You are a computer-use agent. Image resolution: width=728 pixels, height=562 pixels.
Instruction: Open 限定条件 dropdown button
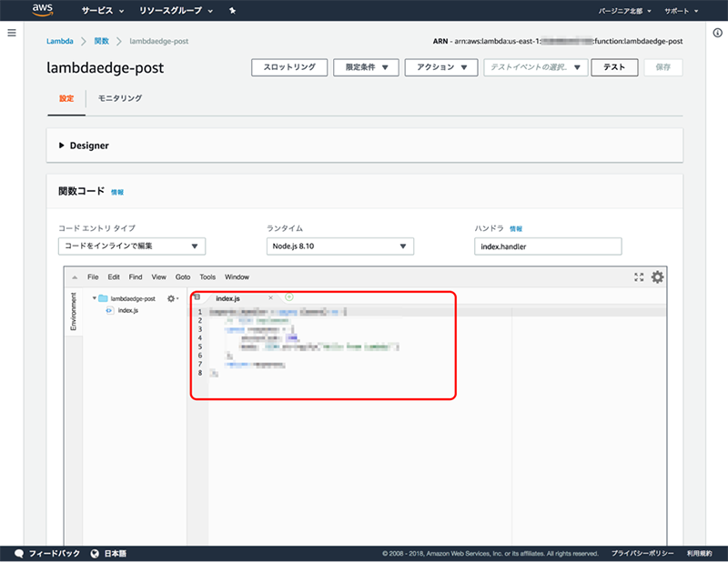click(366, 67)
